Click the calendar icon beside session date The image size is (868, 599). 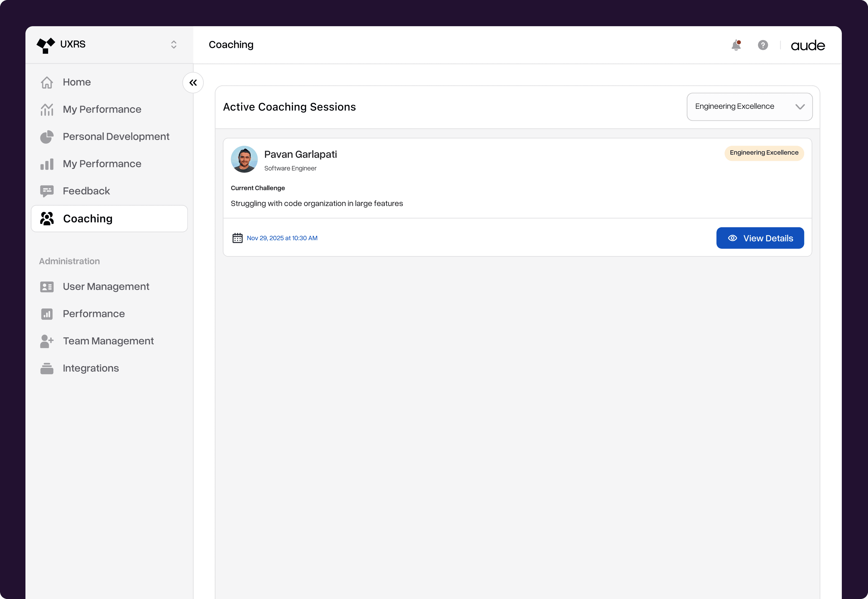coord(237,238)
